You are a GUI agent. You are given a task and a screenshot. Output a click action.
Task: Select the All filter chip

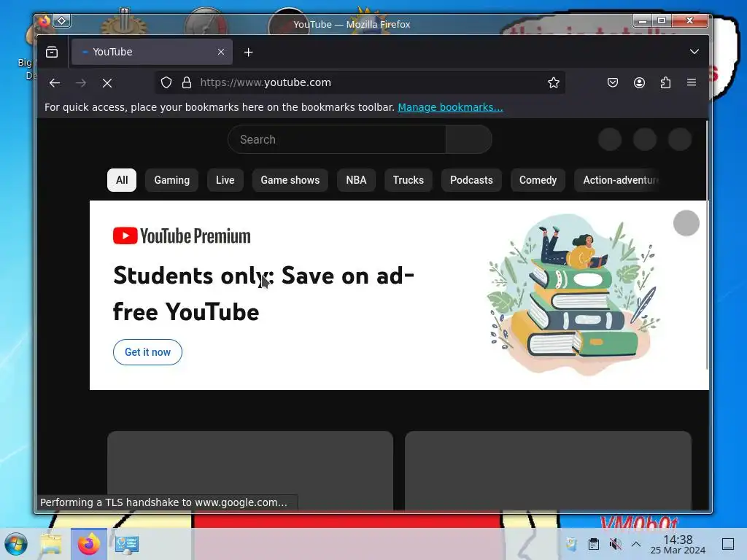pyautogui.click(x=122, y=180)
